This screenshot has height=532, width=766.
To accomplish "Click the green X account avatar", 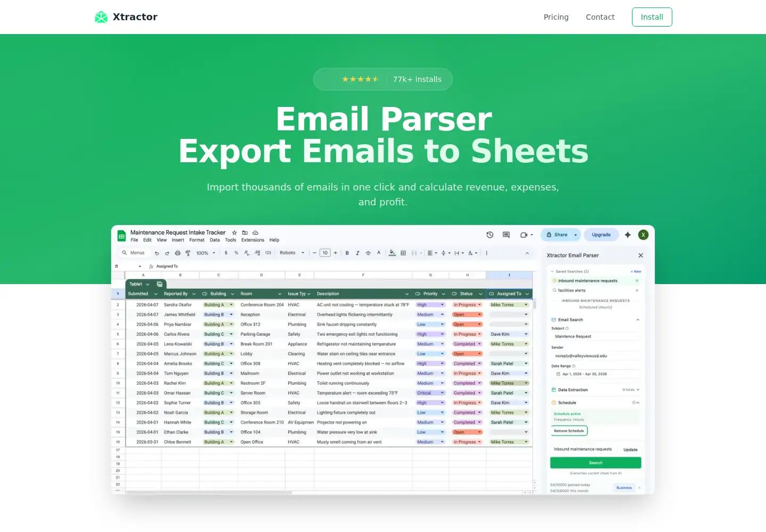I will (x=643, y=235).
